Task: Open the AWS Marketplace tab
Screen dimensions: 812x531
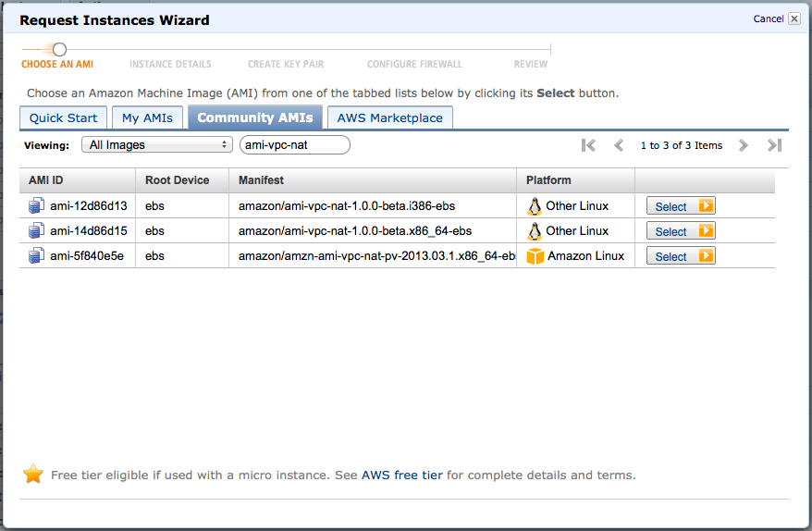Action: click(390, 117)
